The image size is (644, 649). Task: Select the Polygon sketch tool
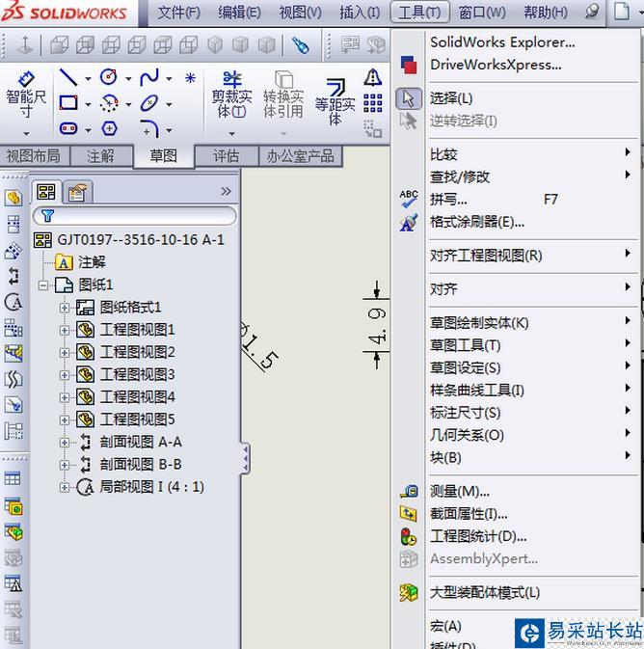click(109, 128)
